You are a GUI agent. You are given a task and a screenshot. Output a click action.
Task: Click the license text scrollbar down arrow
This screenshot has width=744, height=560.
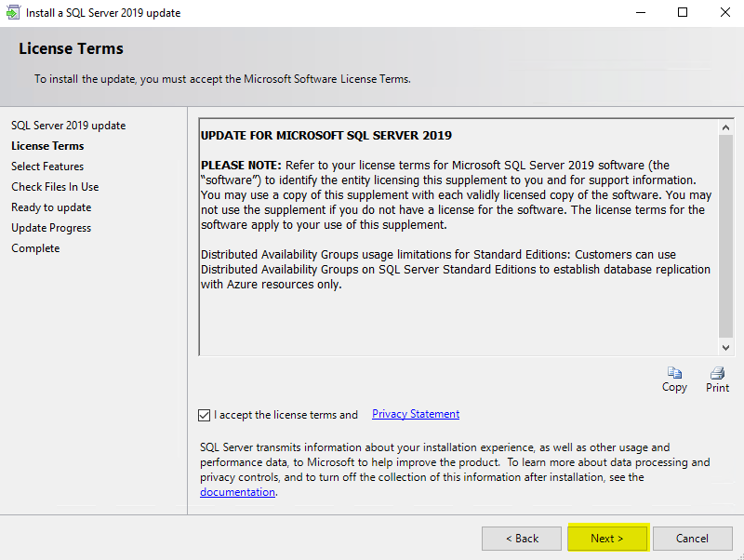pyautogui.click(x=725, y=347)
